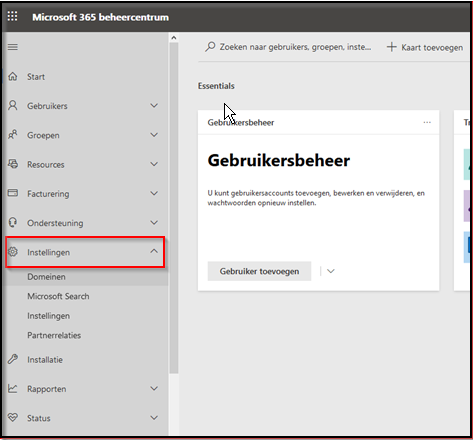The width and height of the screenshot is (473, 440).
Task: Click the Facturering credit card icon
Action: click(x=13, y=193)
